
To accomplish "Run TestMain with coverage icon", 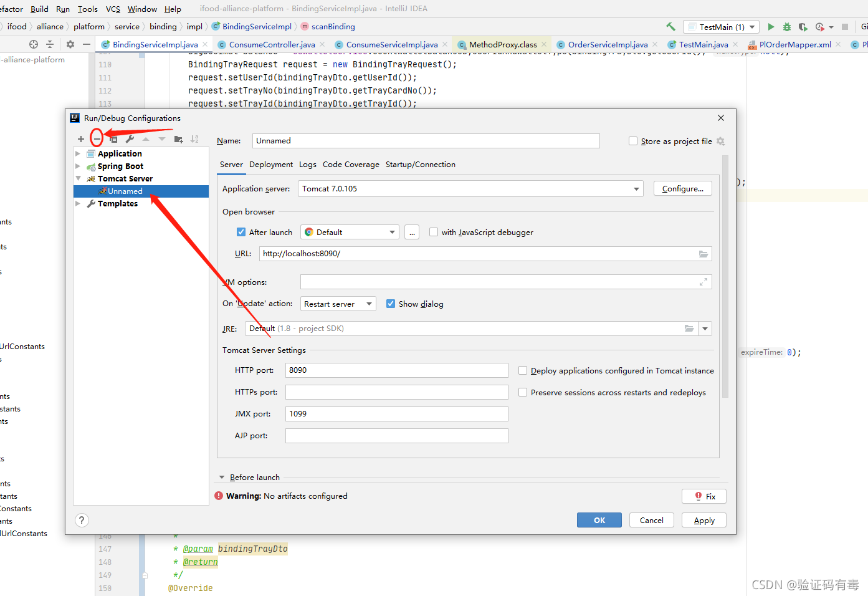I will pyautogui.click(x=803, y=27).
